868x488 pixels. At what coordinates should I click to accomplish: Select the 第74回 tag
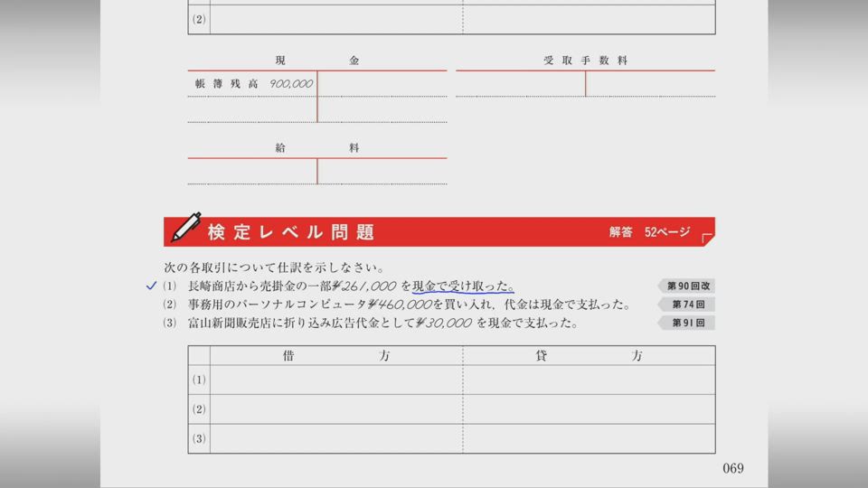pyautogui.click(x=688, y=305)
